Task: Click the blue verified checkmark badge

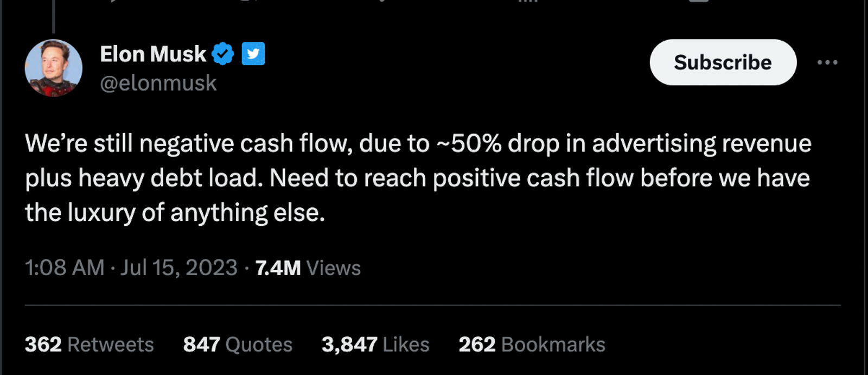Action: pyautogui.click(x=222, y=54)
